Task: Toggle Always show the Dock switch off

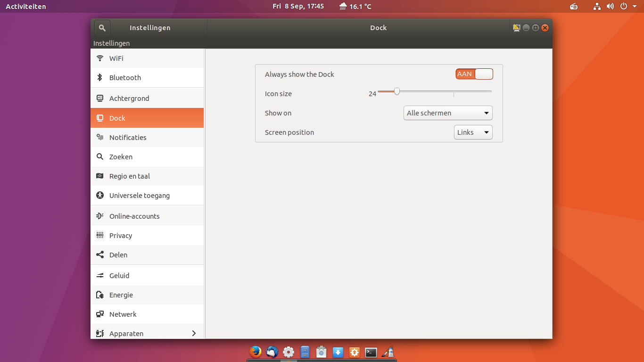Action: click(x=474, y=74)
